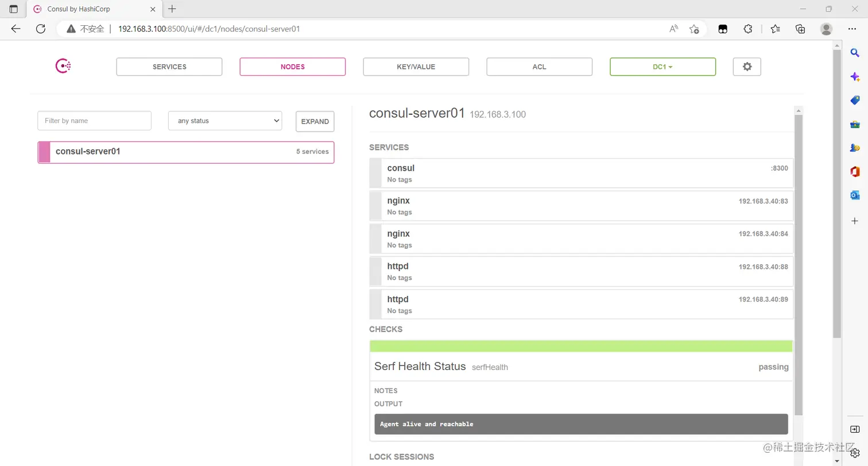Focus the Filter by name field

[x=95, y=121]
